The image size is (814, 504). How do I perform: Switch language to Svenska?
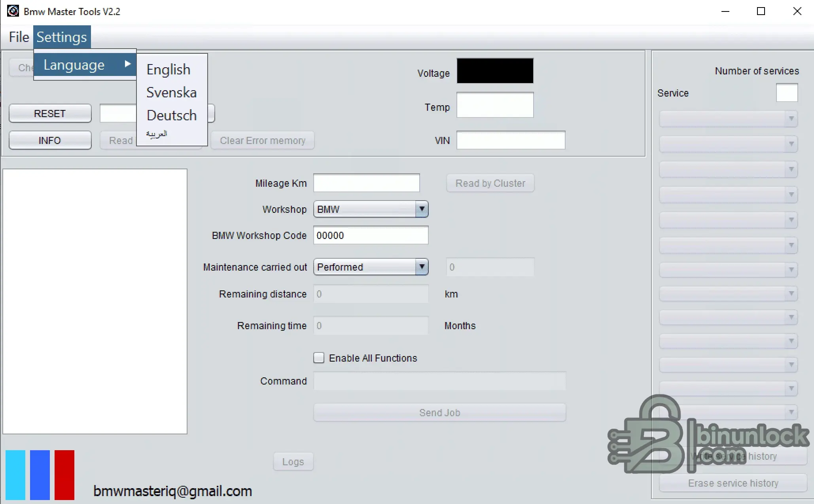(172, 92)
